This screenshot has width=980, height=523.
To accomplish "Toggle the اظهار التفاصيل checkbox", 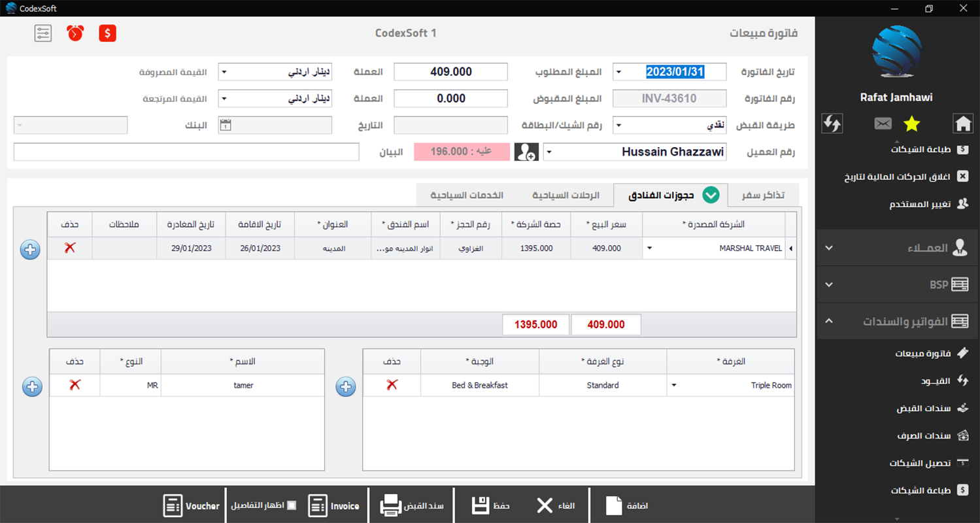I will pyautogui.click(x=292, y=505).
